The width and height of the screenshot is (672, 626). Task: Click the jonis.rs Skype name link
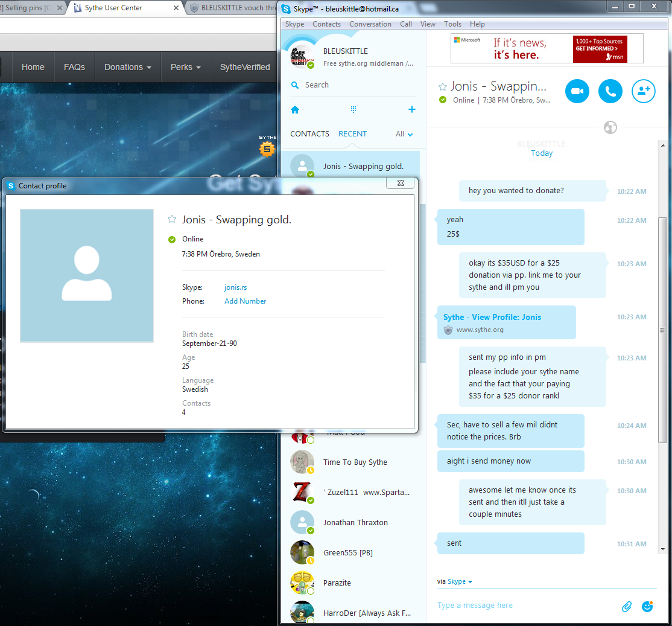pos(235,287)
